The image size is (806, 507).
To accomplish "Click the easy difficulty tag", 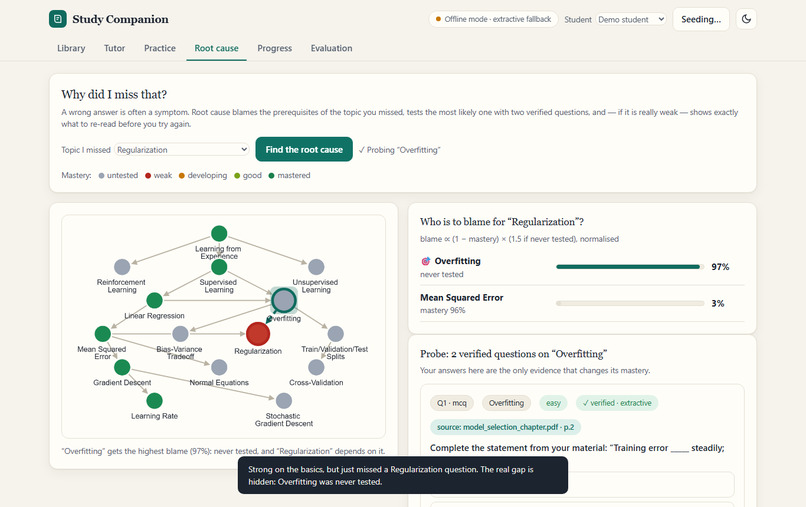I will point(553,403).
